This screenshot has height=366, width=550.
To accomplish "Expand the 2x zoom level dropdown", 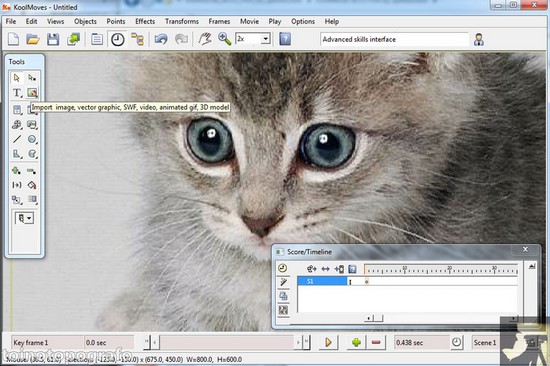I will tap(266, 39).
